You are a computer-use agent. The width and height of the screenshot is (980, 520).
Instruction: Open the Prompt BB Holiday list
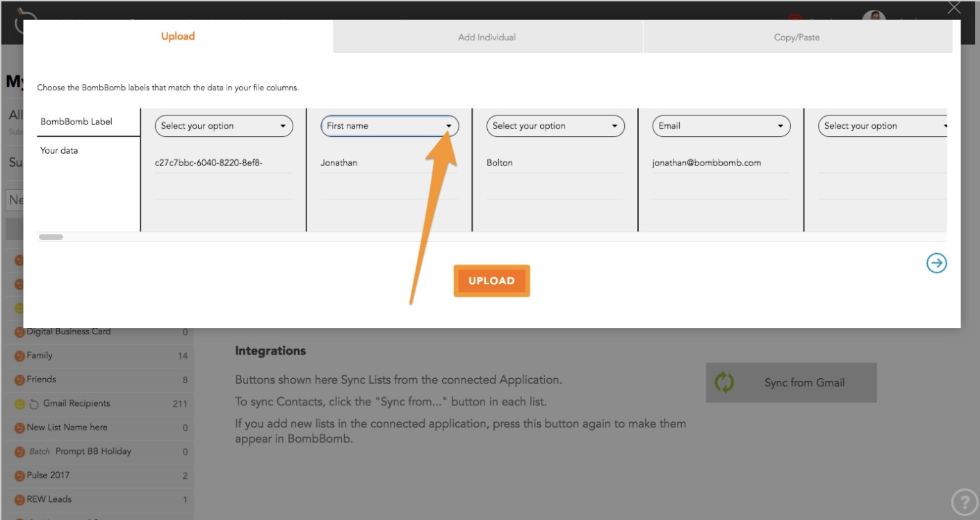pos(93,451)
